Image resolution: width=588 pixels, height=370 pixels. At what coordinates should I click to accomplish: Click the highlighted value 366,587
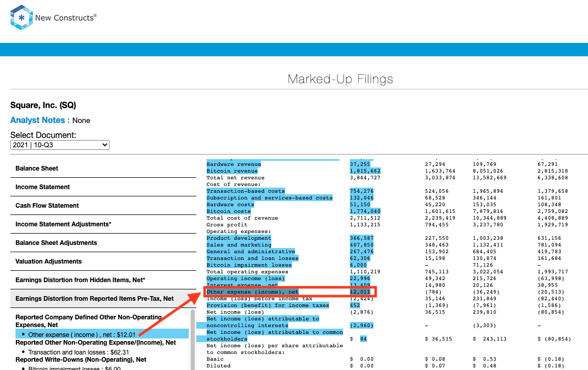[362, 238]
